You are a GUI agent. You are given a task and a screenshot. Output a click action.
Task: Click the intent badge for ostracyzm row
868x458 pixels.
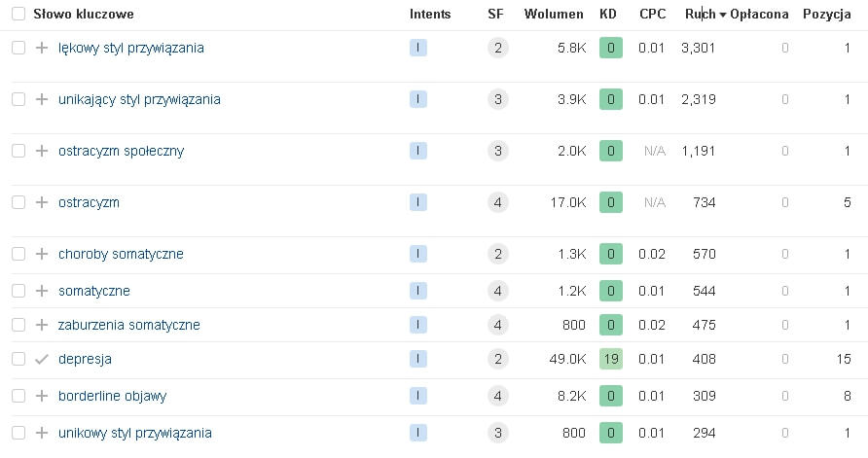[418, 202]
